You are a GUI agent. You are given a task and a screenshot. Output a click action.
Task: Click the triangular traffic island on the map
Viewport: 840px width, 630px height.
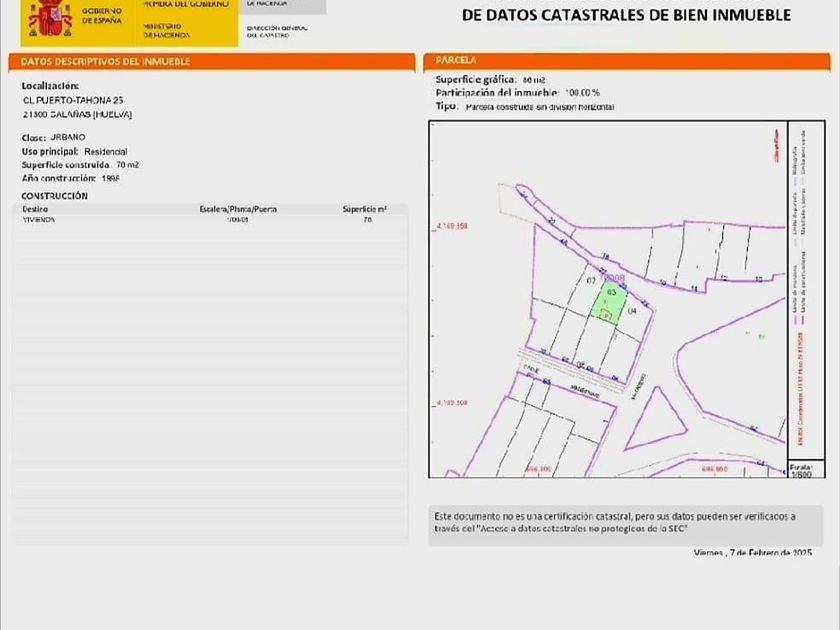(x=654, y=421)
